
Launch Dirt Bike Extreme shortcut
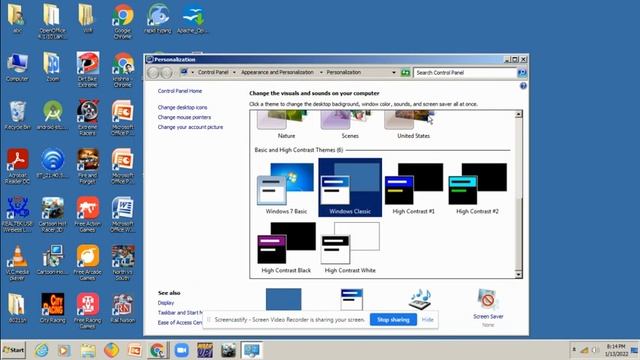(x=87, y=69)
